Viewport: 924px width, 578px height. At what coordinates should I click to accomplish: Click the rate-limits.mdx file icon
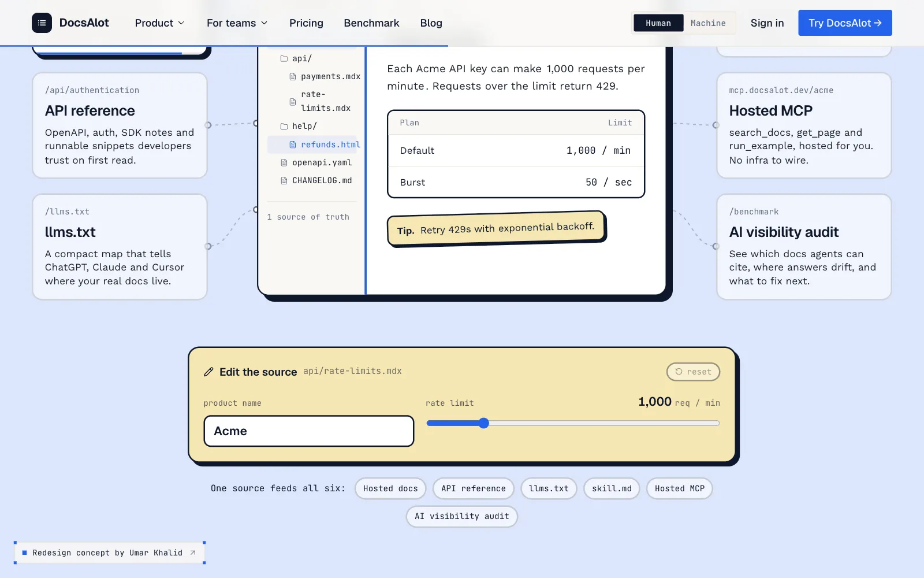tap(293, 102)
